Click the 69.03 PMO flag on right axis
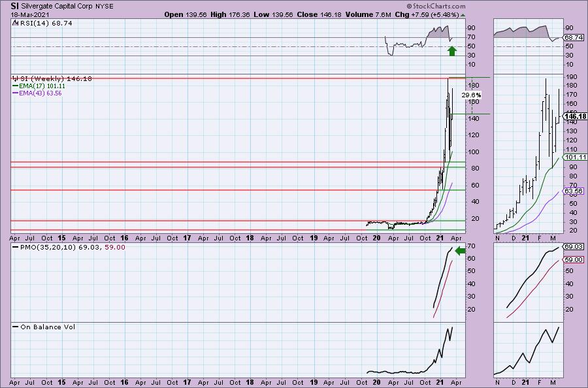The width and height of the screenshot is (588, 388). (x=574, y=247)
